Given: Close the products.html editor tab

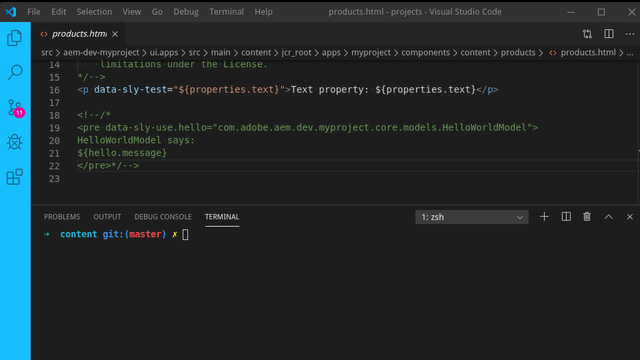Looking at the screenshot, I should pyautogui.click(x=115, y=34).
